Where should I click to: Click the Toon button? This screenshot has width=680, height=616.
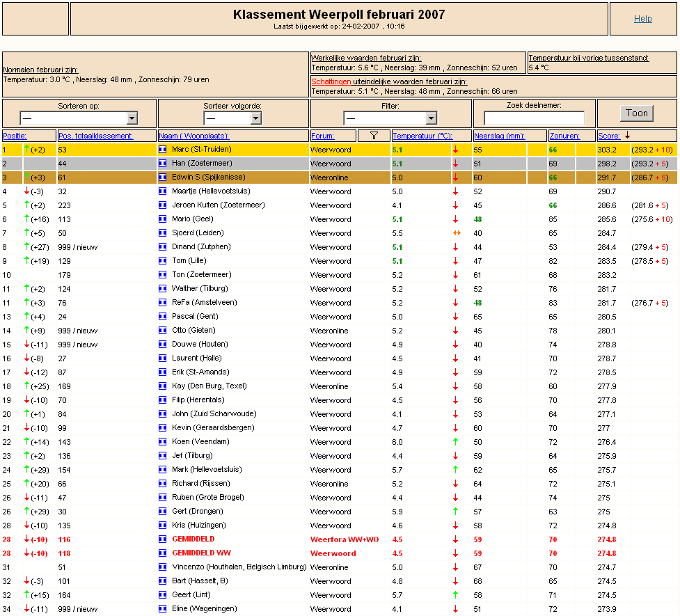click(637, 113)
